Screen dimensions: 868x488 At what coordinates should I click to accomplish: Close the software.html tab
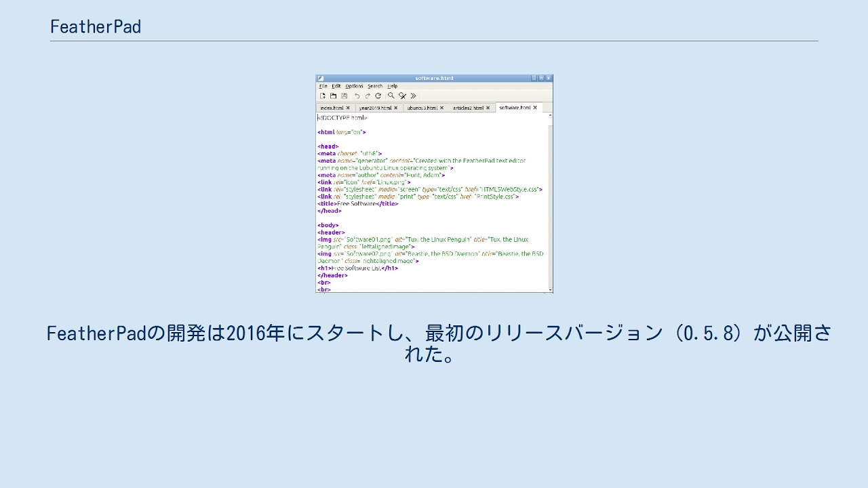click(535, 107)
